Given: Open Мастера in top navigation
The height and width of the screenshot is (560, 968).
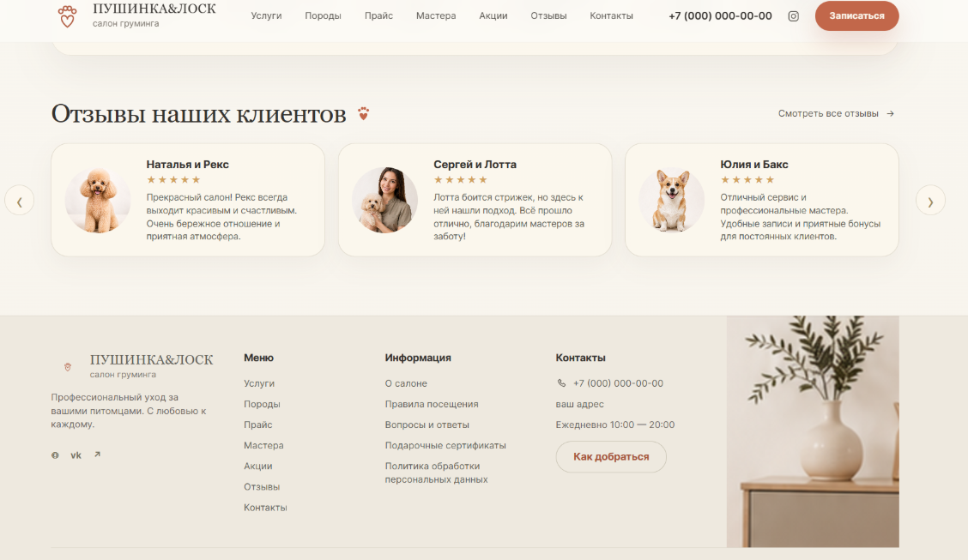Looking at the screenshot, I should 436,16.
